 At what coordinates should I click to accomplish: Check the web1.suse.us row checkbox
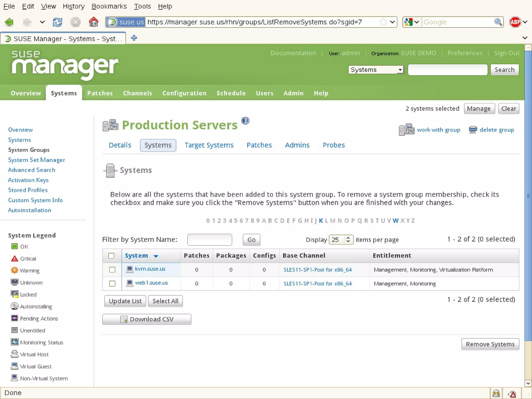[x=112, y=283]
